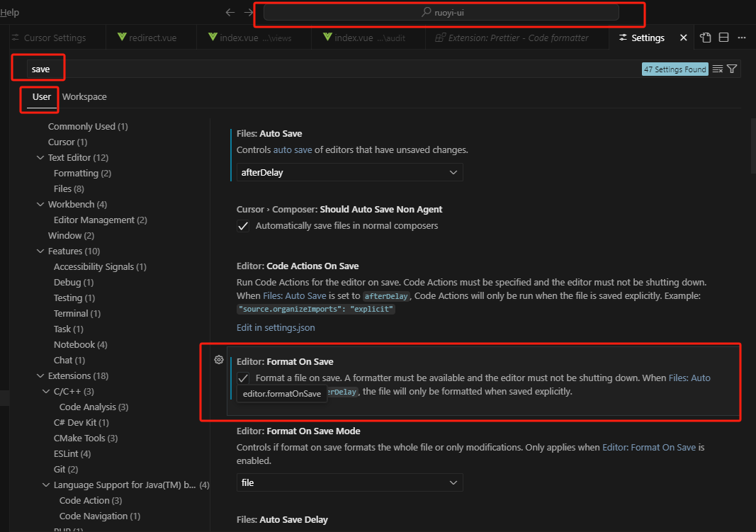
Task: Select the User settings scope tab
Action: coord(42,97)
